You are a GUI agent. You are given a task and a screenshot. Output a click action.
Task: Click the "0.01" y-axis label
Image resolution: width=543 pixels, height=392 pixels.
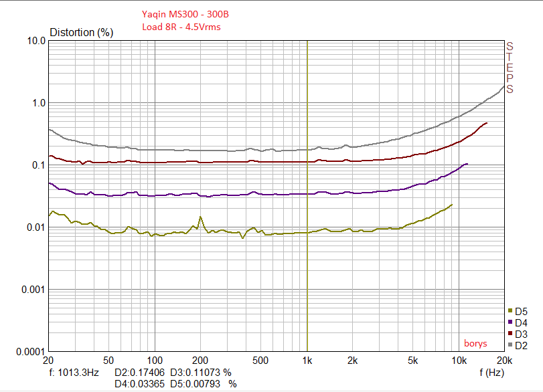[x=36, y=227]
